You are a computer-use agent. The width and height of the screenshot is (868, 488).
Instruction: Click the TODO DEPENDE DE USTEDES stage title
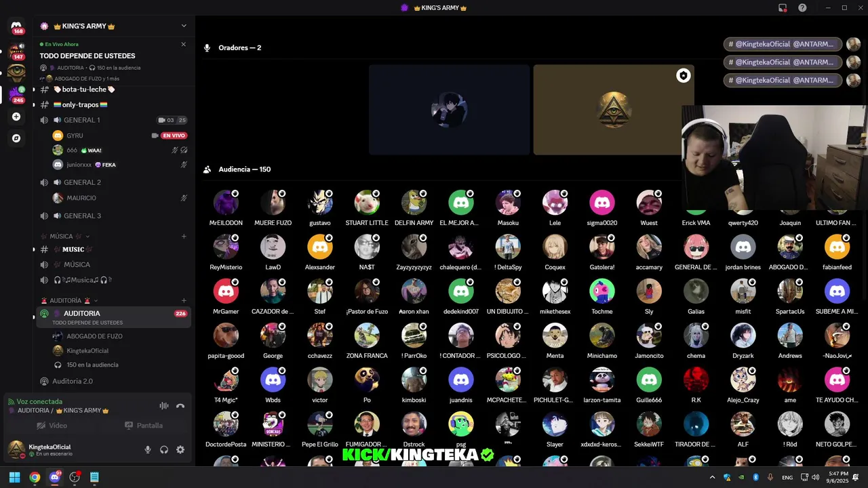click(87, 56)
